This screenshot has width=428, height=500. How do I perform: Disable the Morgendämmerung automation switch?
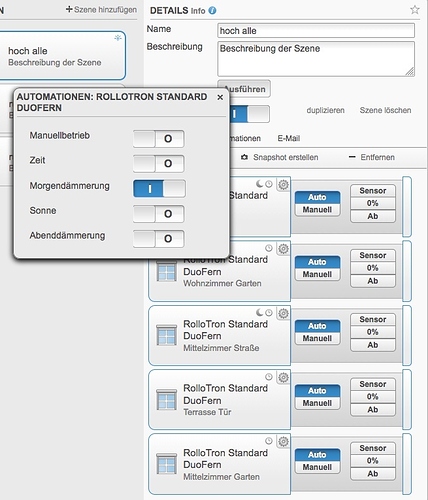pos(159,189)
